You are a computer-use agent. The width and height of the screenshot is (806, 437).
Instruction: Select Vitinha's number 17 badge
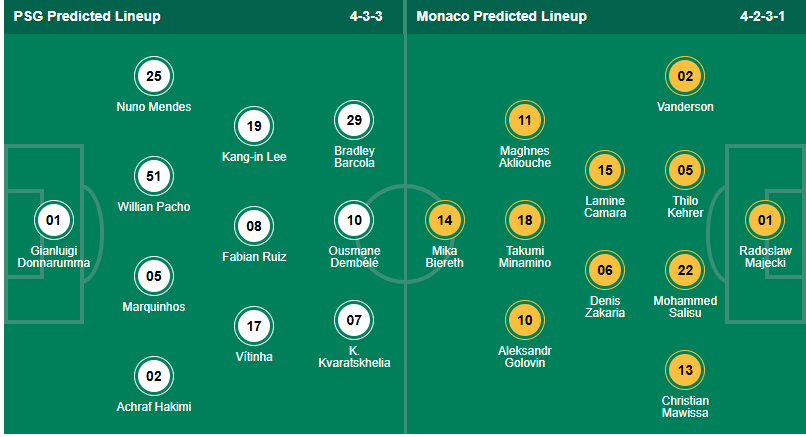pos(254,326)
